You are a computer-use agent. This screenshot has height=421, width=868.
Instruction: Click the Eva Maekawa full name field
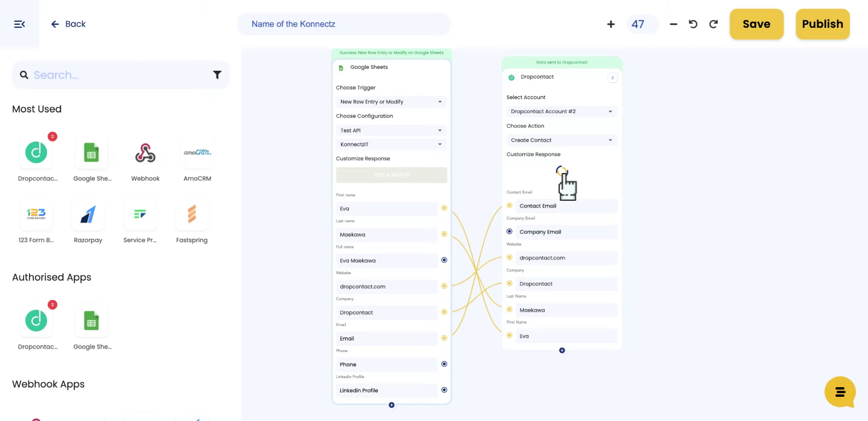pyautogui.click(x=387, y=260)
